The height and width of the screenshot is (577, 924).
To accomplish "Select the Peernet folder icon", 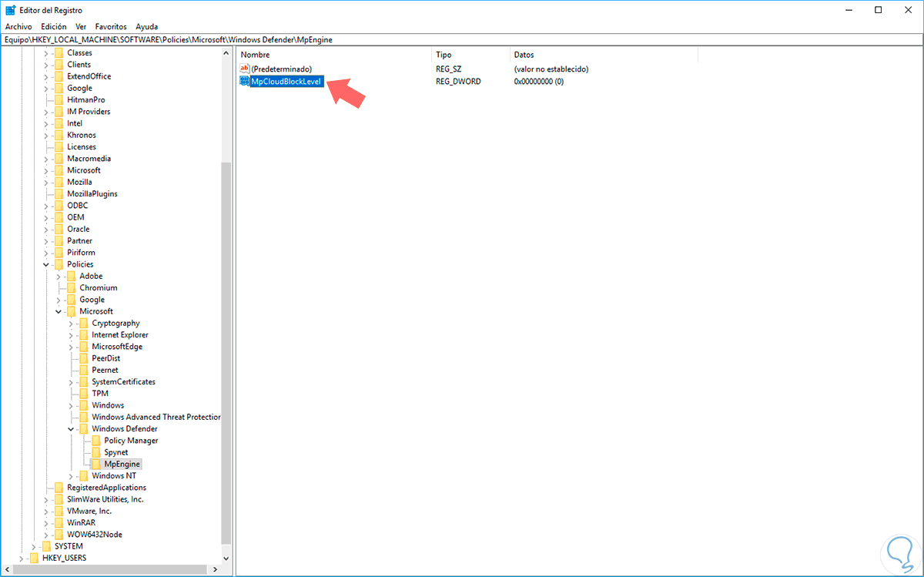I will pos(84,370).
